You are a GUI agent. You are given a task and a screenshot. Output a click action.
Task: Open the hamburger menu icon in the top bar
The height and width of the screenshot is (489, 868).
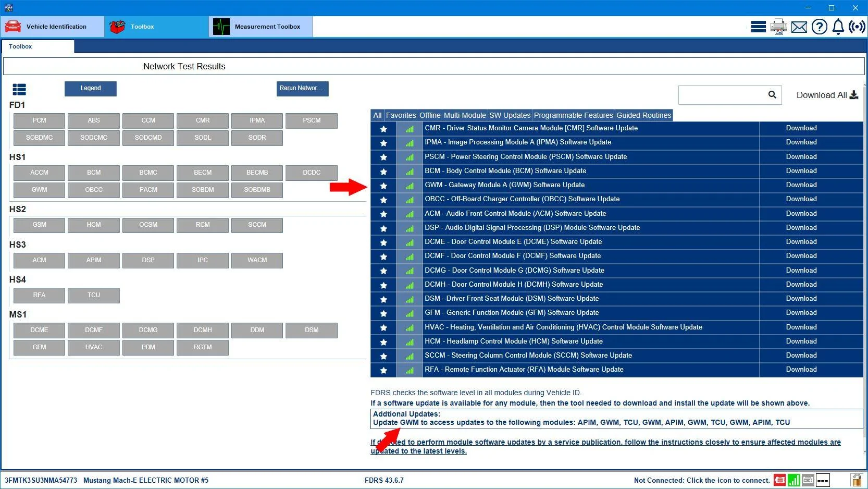tap(758, 27)
